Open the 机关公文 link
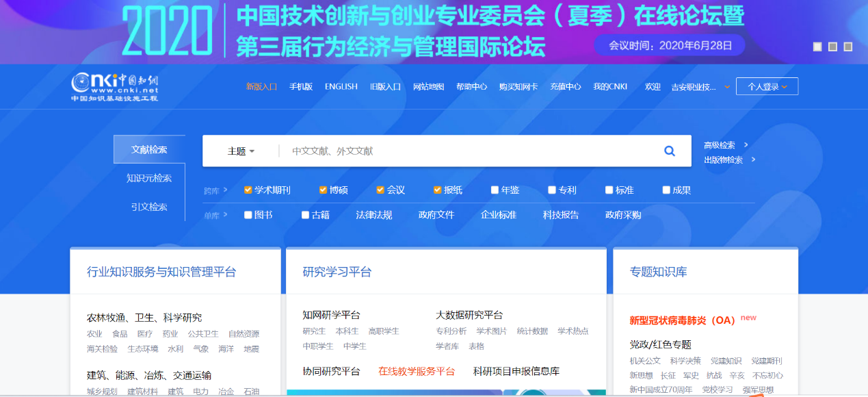This screenshot has width=868, height=397. 645,361
